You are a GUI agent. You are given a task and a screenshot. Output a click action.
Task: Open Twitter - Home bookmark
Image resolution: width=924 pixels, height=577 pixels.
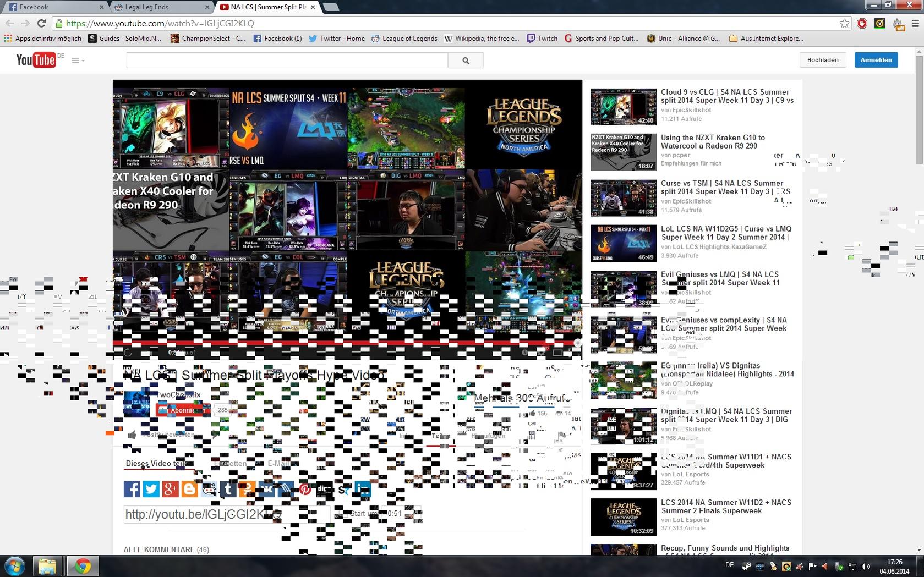pyautogui.click(x=337, y=38)
